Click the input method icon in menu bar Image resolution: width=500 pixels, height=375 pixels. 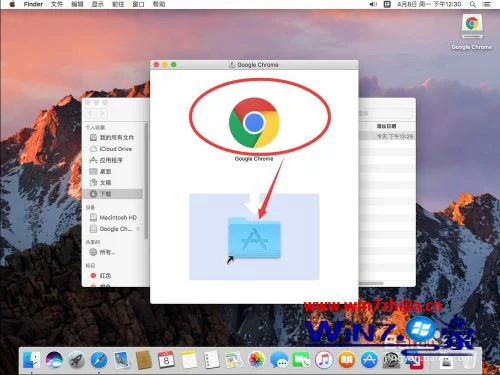coord(387,4)
